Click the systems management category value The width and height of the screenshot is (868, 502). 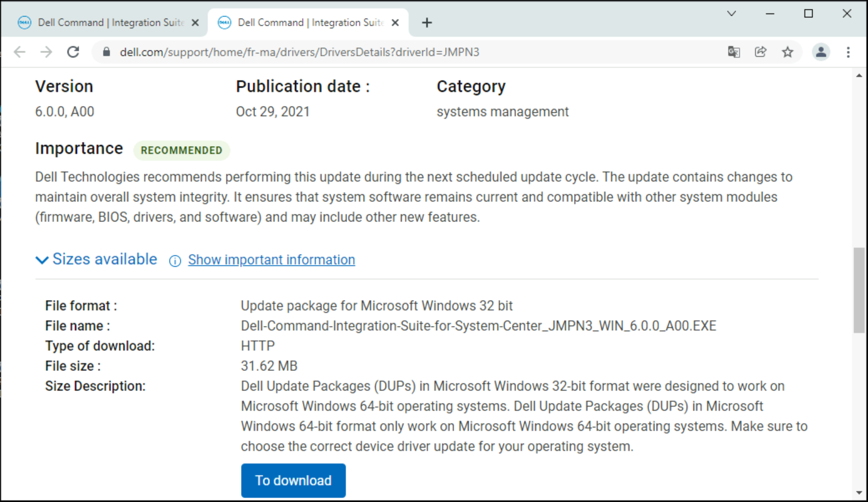click(x=503, y=112)
